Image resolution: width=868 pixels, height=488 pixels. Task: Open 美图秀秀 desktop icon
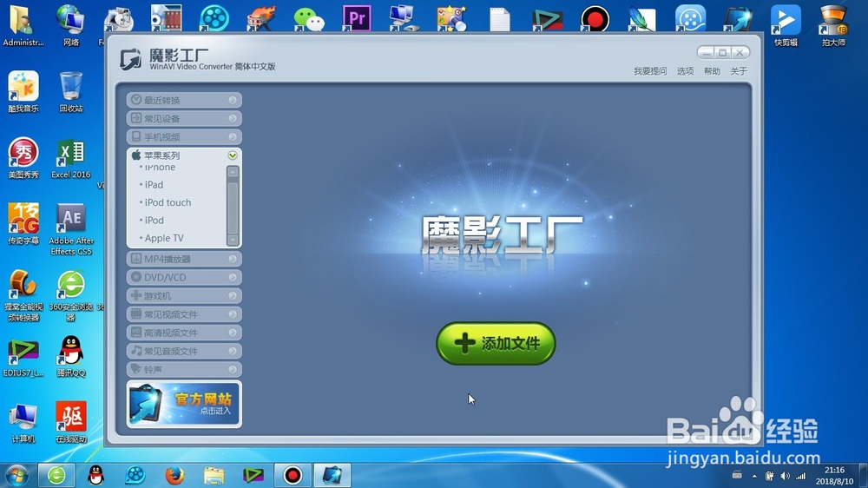(x=23, y=158)
